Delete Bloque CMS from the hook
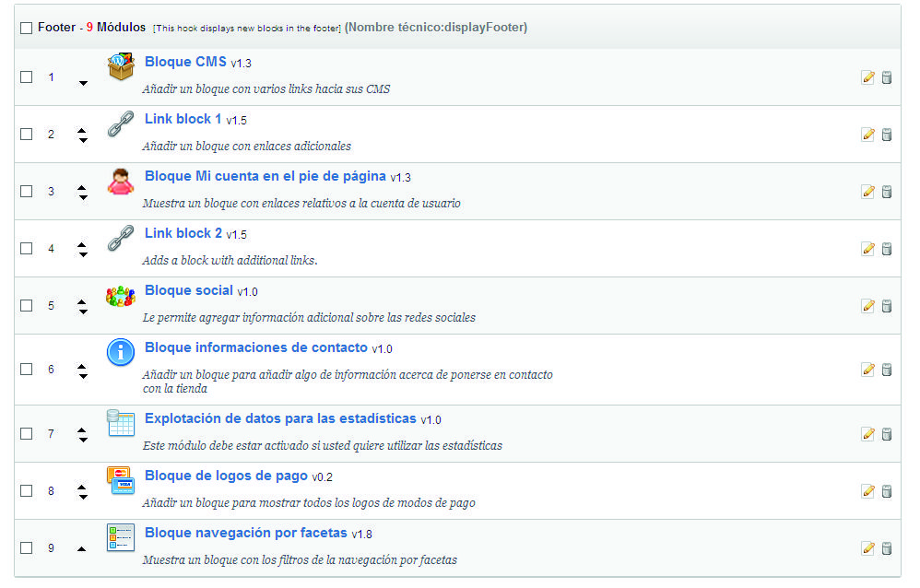This screenshot has height=588, width=920. (x=887, y=77)
